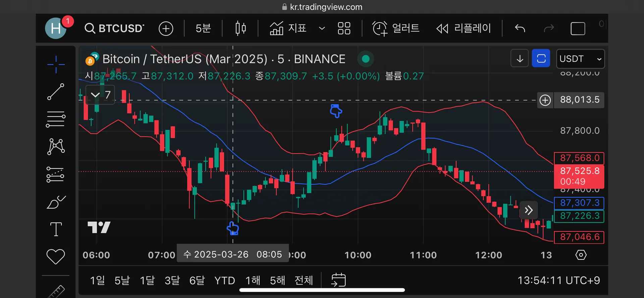The width and height of the screenshot is (644, 298).
Task: Open the go-to-date calendar icon
Action: click(x=338, y=280)
